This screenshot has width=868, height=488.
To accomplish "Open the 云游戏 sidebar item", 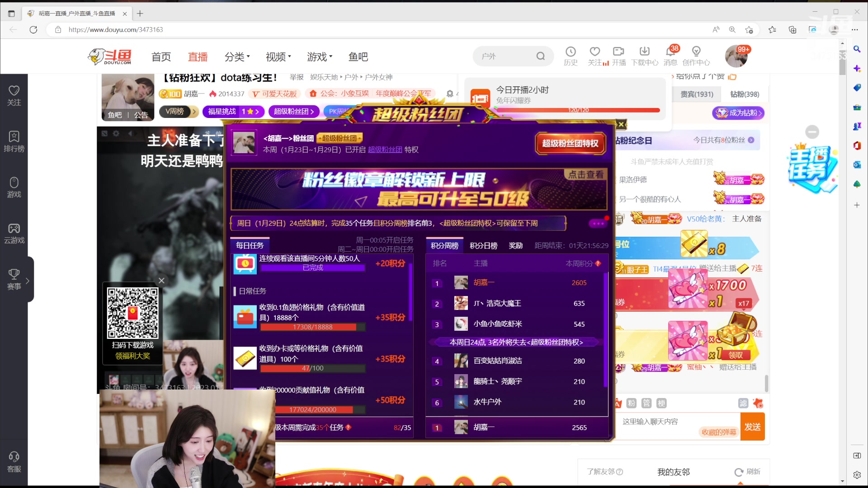I will (14, 234).
